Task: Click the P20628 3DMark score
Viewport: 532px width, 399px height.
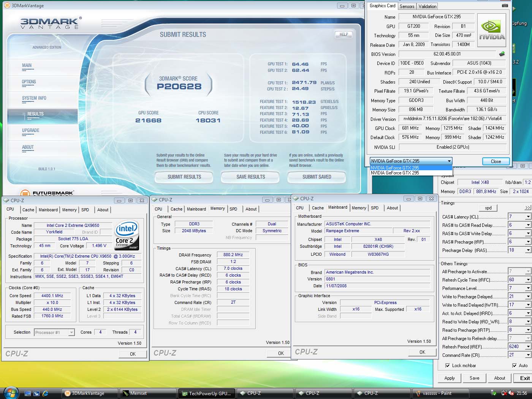Action: 179,87
